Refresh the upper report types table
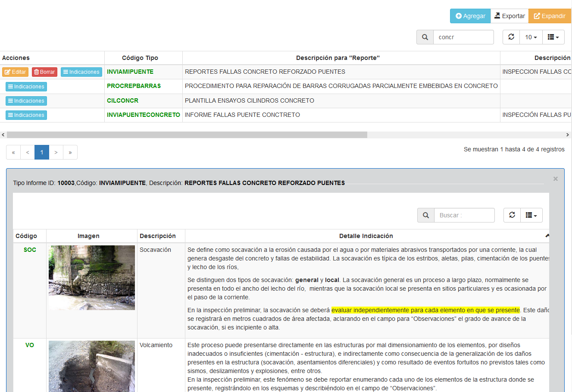 click(511, 37)
